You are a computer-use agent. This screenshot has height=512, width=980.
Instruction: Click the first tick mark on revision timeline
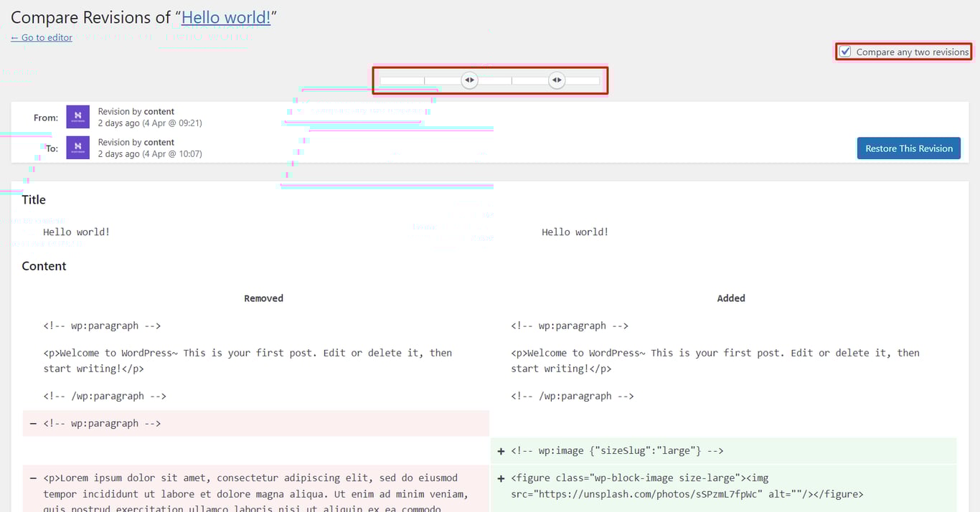(x=425, y=80)
